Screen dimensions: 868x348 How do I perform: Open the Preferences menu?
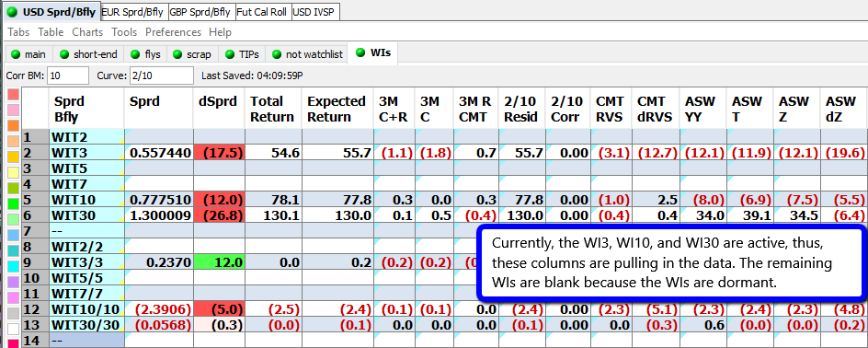[x=173, y=33]
